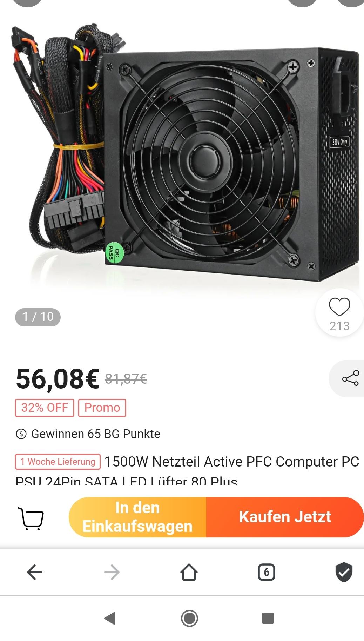Tap Gewinnen 65 BG Punkte info
Viewport: 364px width, 641px height.
[88, 434]
